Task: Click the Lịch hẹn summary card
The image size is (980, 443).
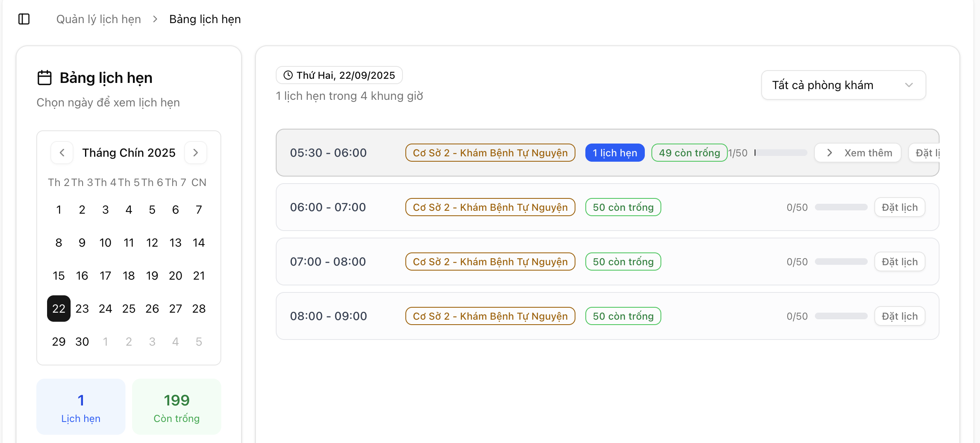Action: pyautogui.click(x=81, y=407)
